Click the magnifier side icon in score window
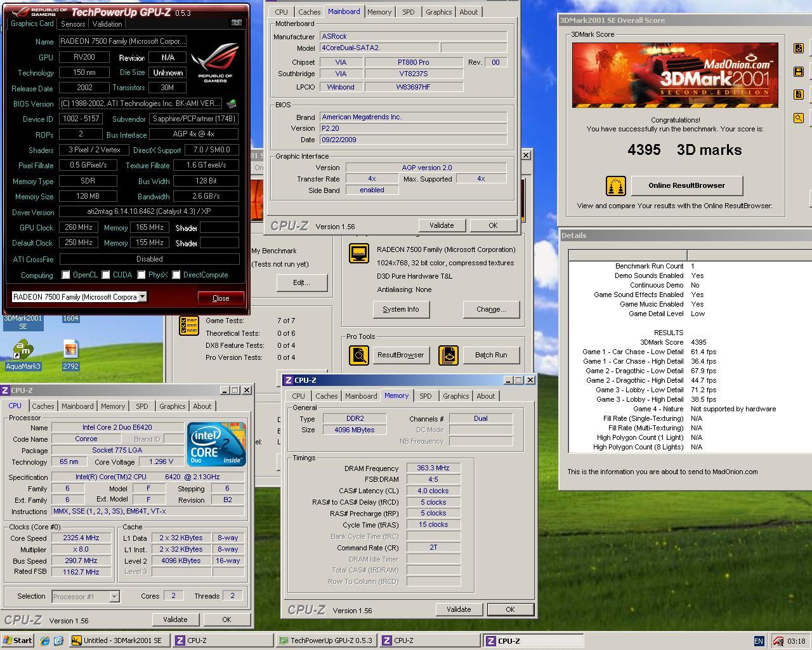The width and height of the screenshot is (812, 650). click(799, 118)
